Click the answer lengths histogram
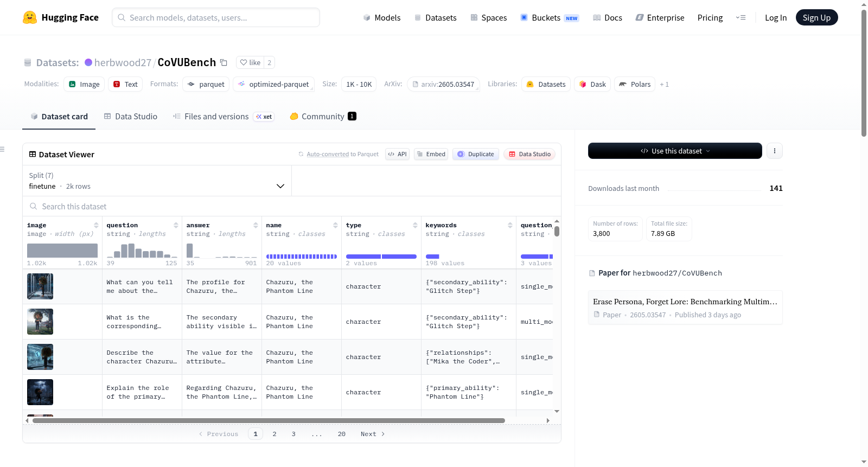868x467 pixels. coord(222,250)
